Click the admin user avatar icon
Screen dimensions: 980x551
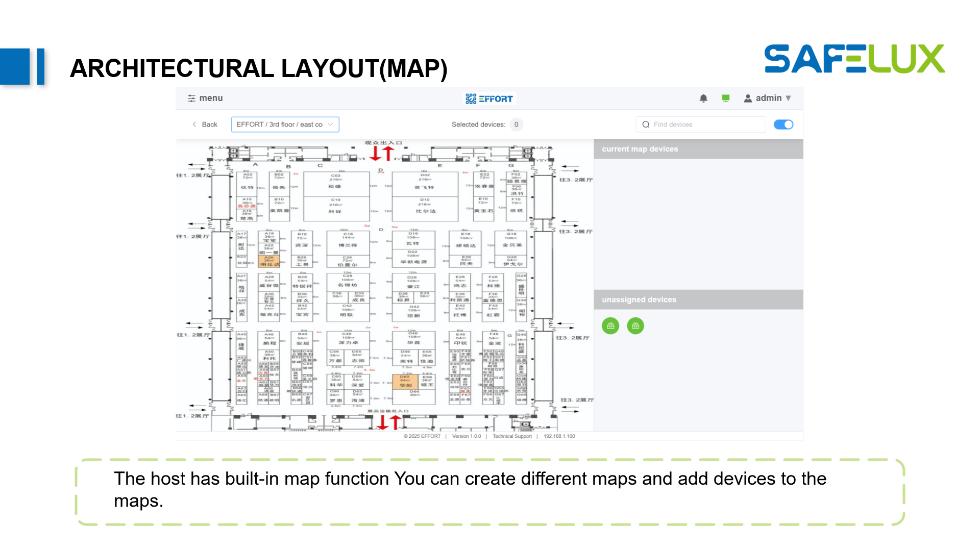click(x=748, y=98)
